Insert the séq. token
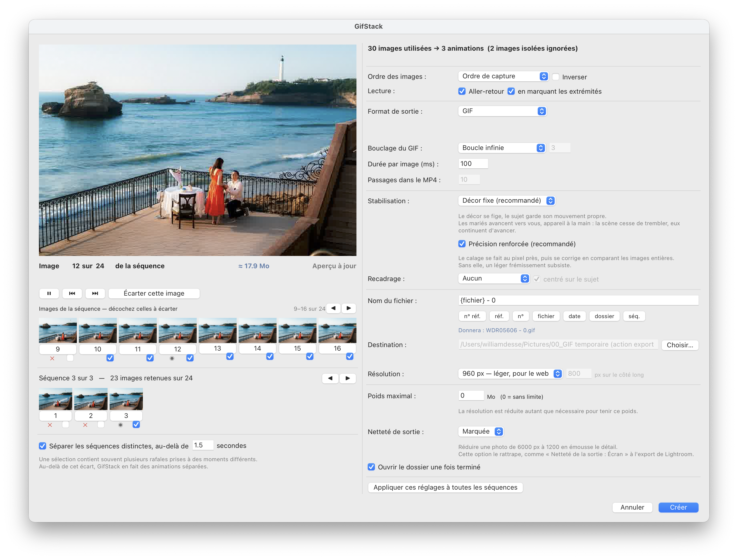Image resolution: width=738 pixels, height=560 pixels. coord(634,317)
